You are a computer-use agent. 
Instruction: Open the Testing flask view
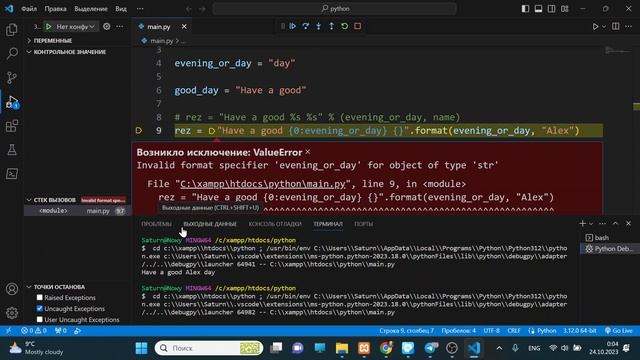pyautogui.click(x=12, y=150)
